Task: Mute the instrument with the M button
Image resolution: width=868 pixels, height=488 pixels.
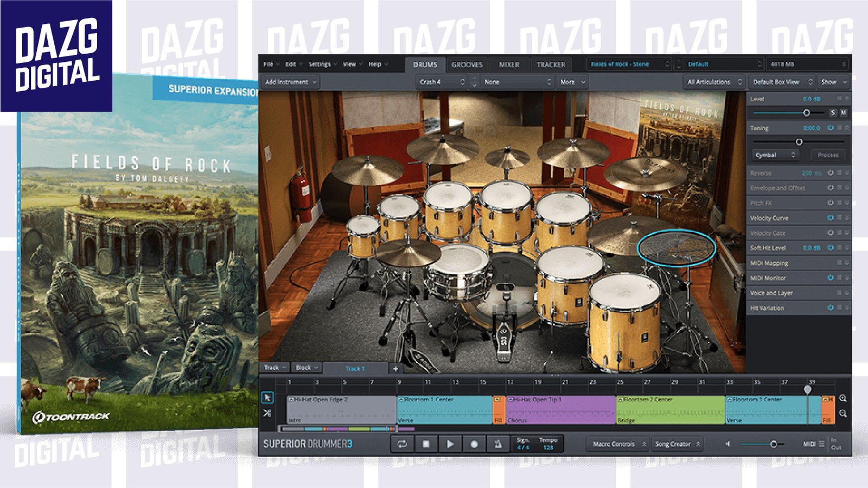Action: (843, 113)
